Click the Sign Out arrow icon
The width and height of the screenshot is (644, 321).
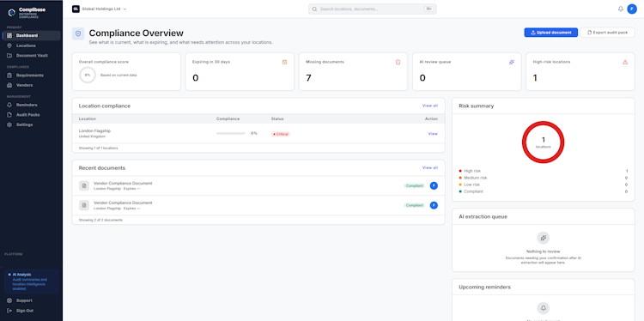[9, 311]
